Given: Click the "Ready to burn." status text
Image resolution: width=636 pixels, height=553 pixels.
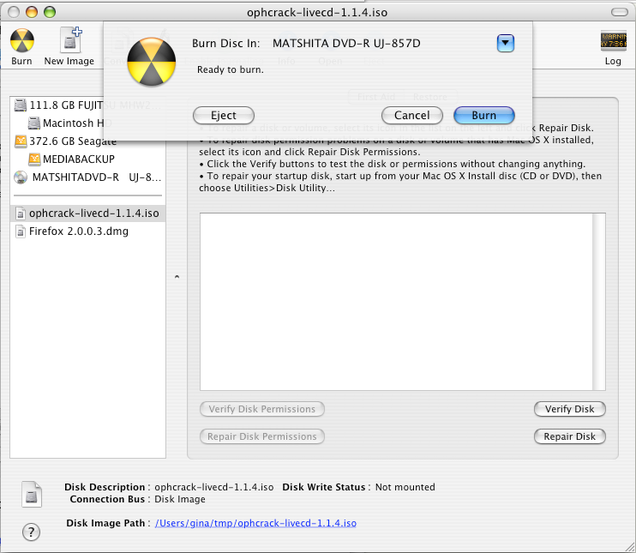Looking at the screenshot, I should pyautogui.click(x=230, y=70).
